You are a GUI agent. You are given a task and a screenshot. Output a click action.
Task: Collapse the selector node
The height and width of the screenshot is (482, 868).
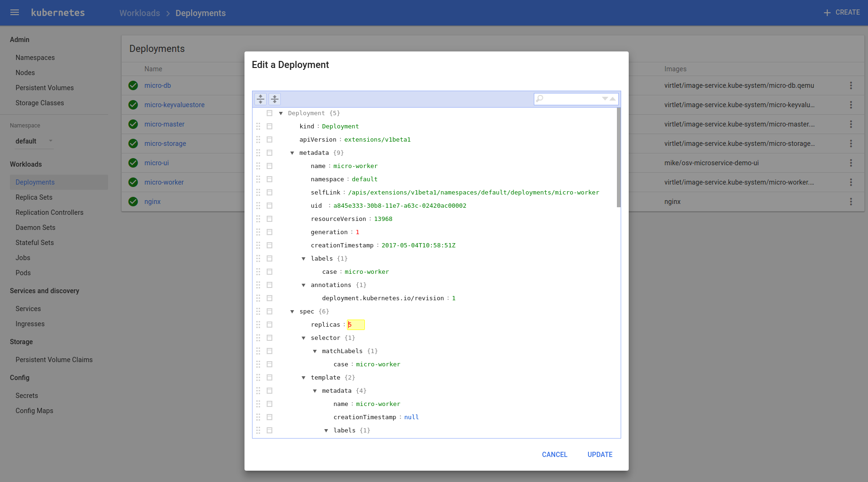coord(303,338)
